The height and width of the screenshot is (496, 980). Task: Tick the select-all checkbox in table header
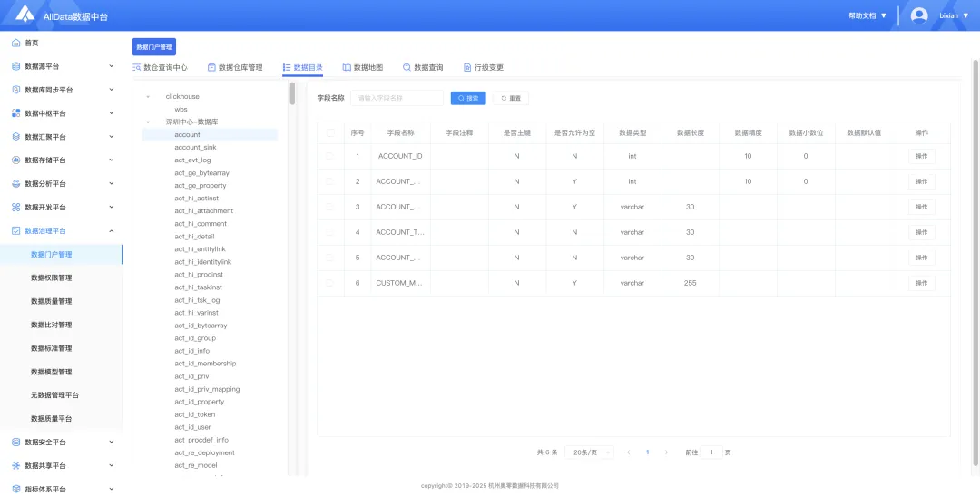coord(330,132)
